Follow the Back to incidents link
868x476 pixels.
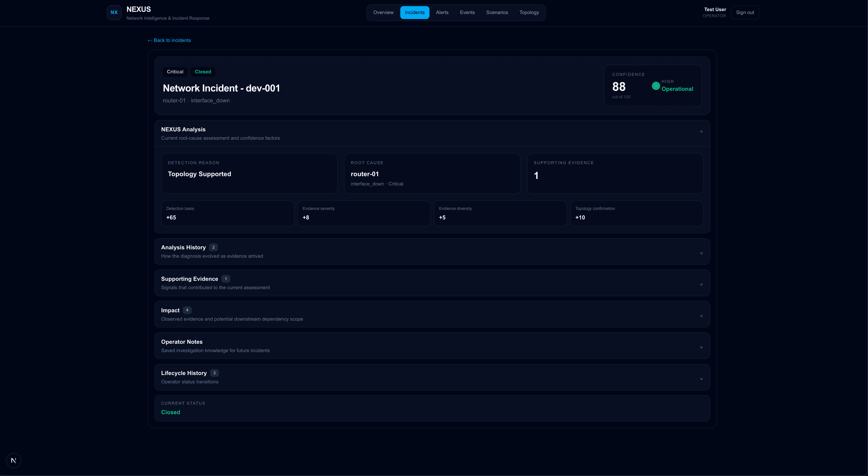(x=169, y=40)
